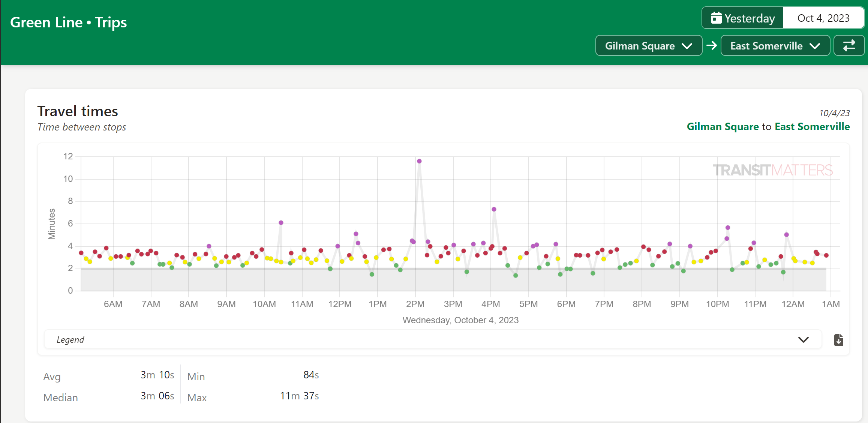This screenshot has height=423, width=868.
Task: Click the Green Line Trips title
Action: 68,22
